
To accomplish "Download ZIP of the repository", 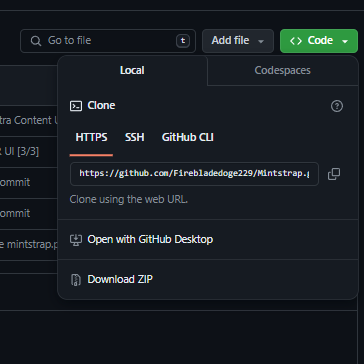I will pos(208,279).
